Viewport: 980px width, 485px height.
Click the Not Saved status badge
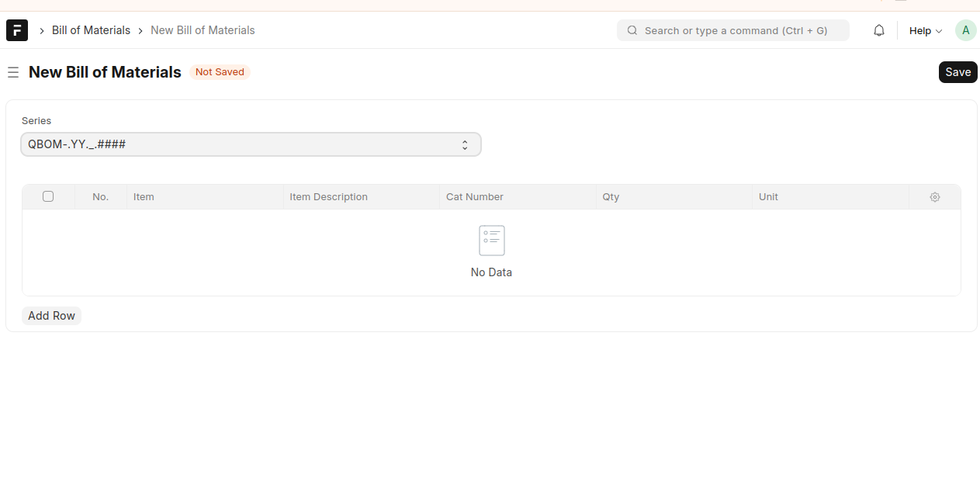tap(220, 72)
